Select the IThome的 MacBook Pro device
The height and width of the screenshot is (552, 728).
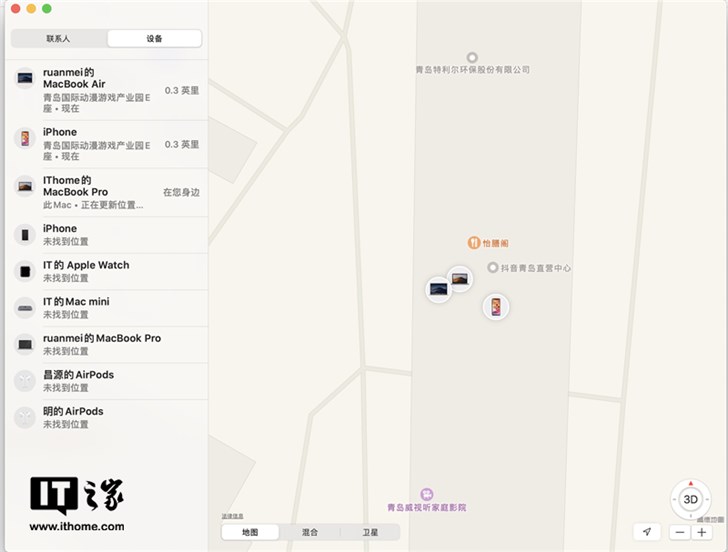[x=107, y=192]
